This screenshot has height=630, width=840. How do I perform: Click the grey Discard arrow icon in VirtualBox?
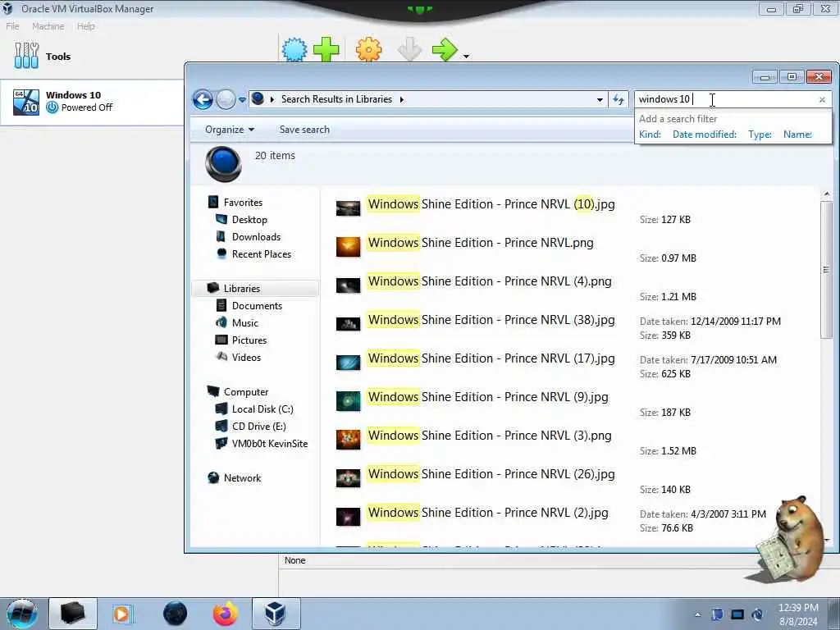click(x=410, y=49)
